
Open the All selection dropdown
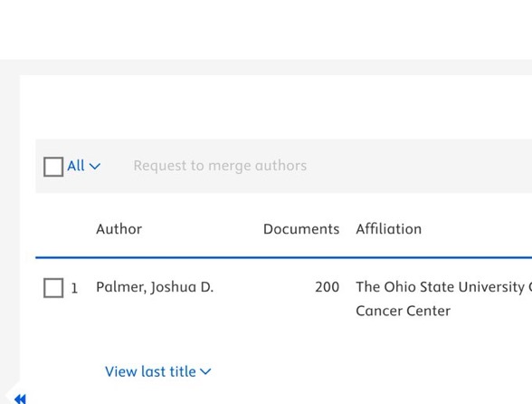(83, 166)
